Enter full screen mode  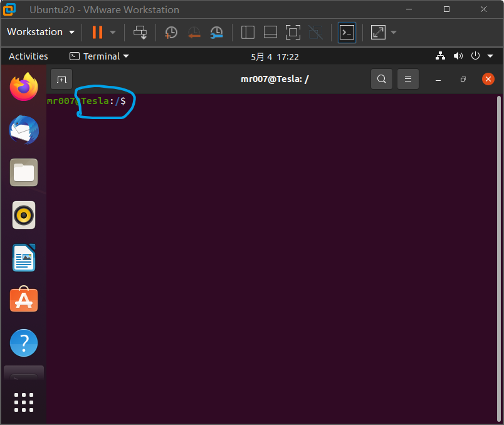tap(293, 32)
